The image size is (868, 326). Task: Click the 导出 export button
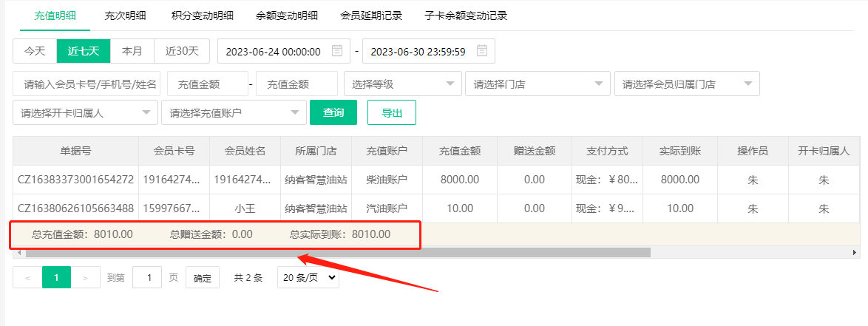392,113
